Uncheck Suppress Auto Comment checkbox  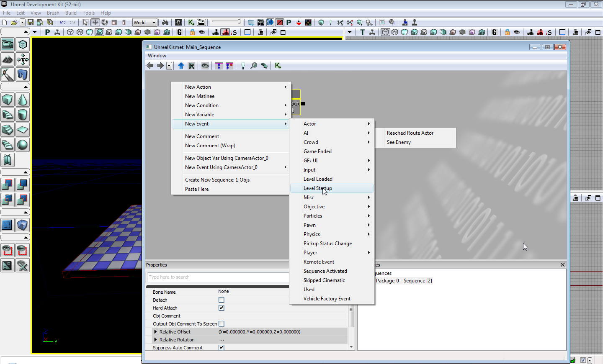[x=222, y=348]
